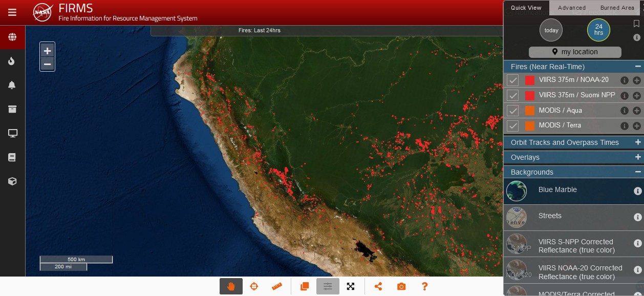The image size is (644, 296).
Task: Disable the MODIS / Terra layer
Action: pyautogui.click(x=512, y=125)
